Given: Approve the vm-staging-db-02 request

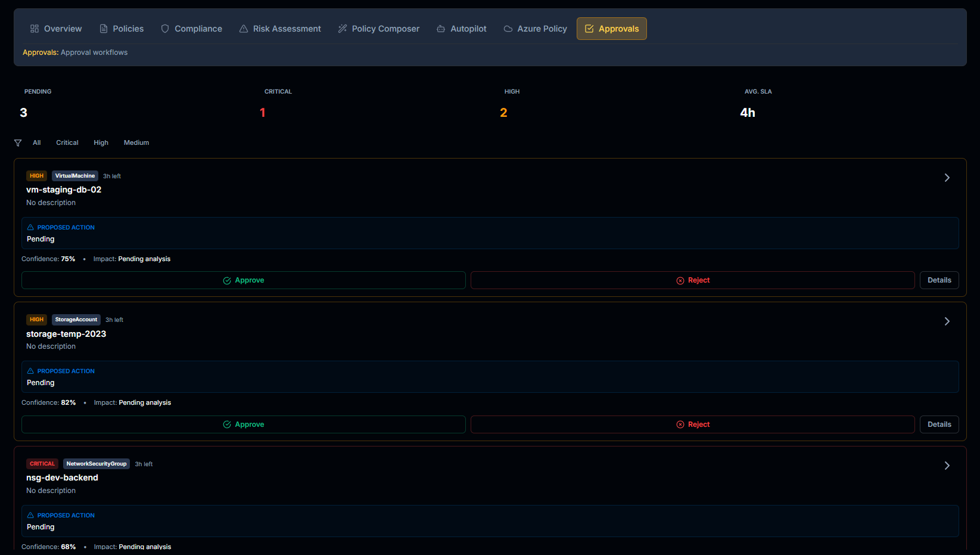Looking at the screenshot, I should tap(244, 280).
